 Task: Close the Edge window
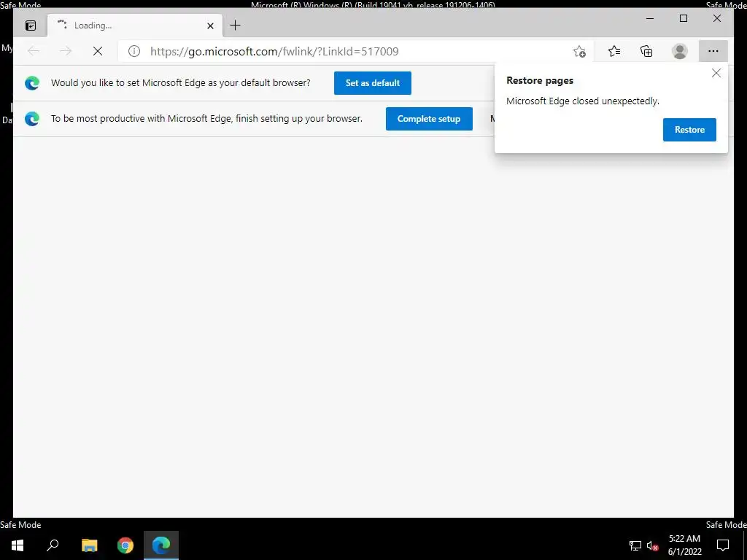716,18
